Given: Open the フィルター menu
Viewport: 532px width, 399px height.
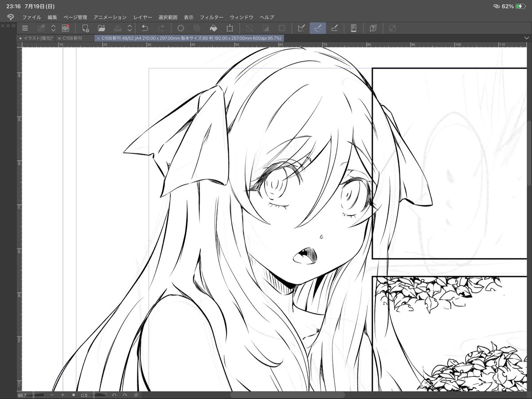Looking at the screenshot, I should coord(211,17).
